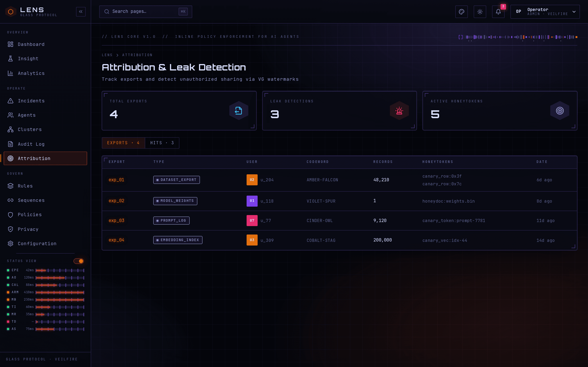Open the theme palette icon
Viewport: 588px width, 367px height.
click(461, 12)
